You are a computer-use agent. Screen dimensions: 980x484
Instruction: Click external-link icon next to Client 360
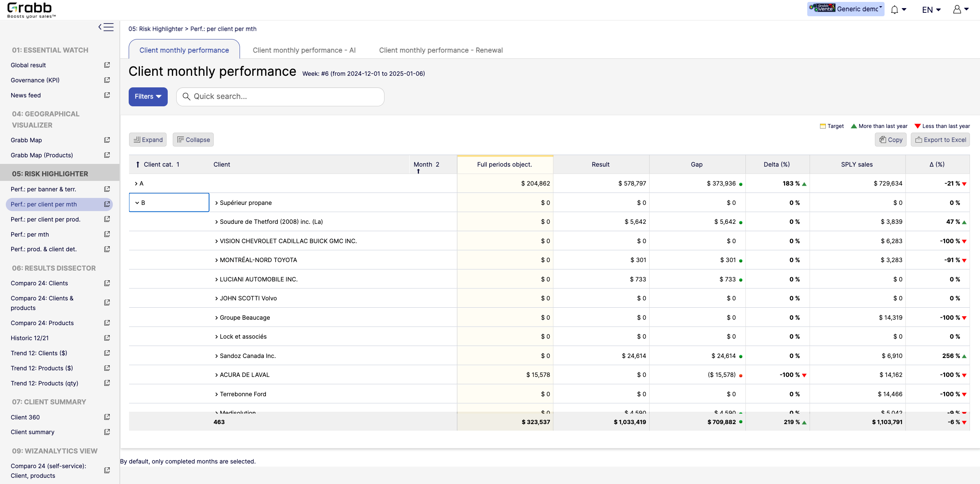tap(107, 417)
